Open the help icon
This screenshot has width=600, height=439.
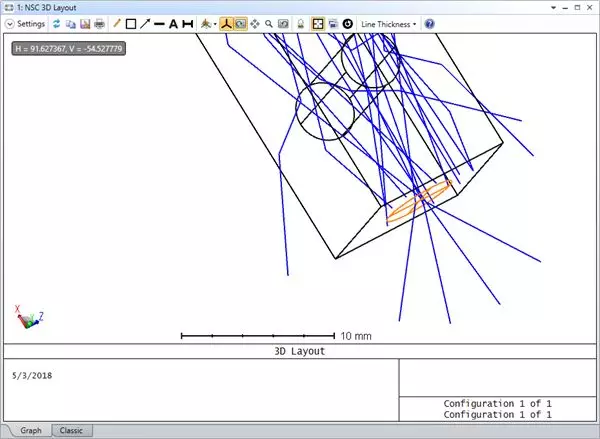[429, 23]
